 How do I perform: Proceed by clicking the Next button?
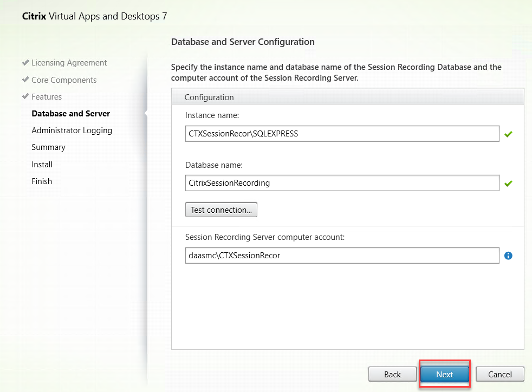pos(444,374)
